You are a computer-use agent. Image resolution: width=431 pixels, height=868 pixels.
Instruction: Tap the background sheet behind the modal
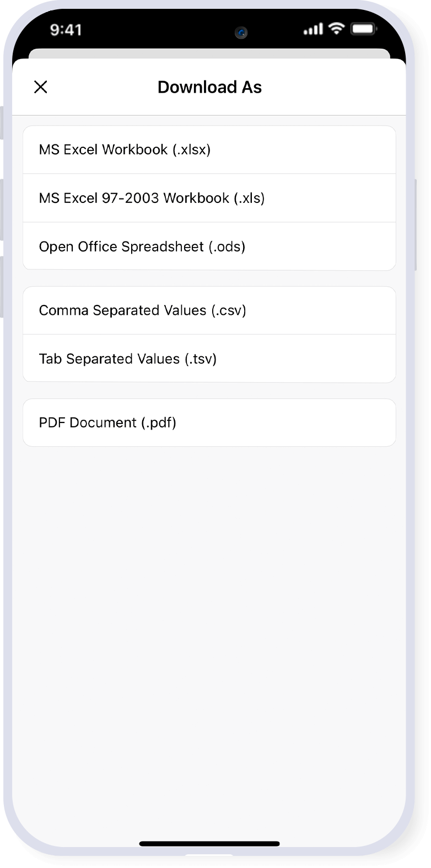209,53
